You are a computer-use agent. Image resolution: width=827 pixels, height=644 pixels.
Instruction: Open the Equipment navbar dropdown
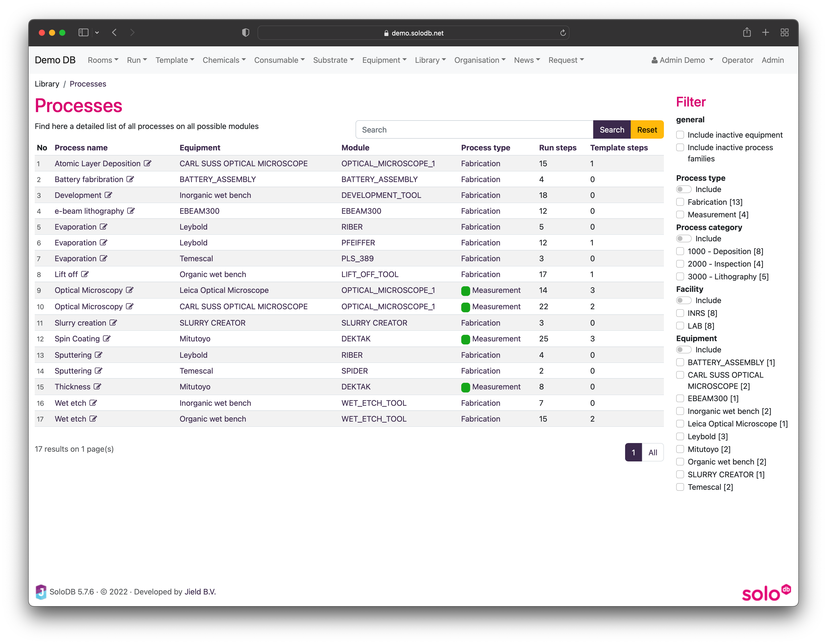384,60
